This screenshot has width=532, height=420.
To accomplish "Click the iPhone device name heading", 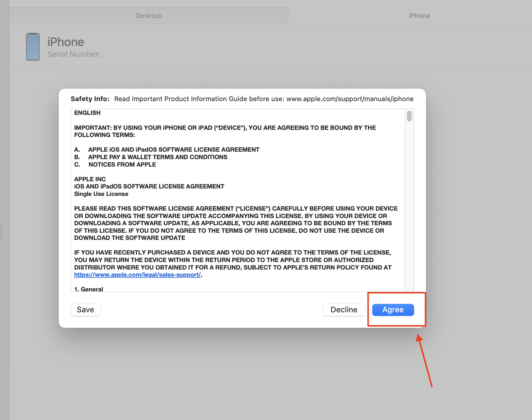I will [66, 42].
